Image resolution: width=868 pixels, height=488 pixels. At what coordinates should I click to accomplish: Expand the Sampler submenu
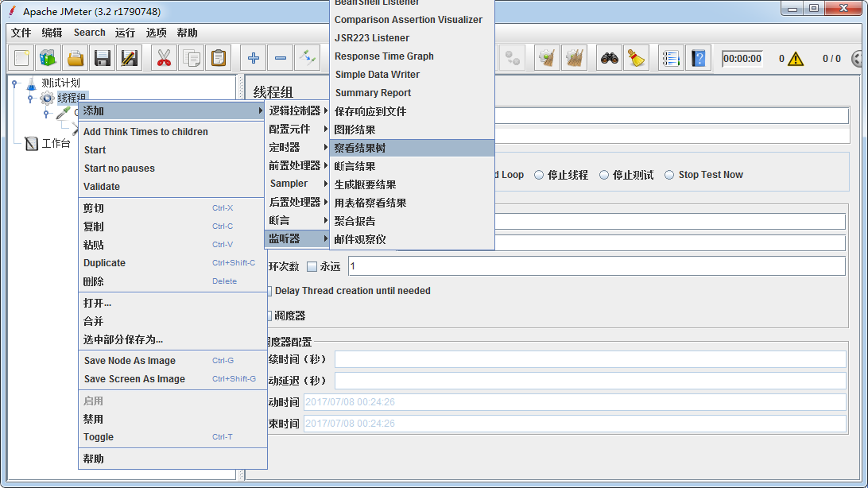[298, 184]
